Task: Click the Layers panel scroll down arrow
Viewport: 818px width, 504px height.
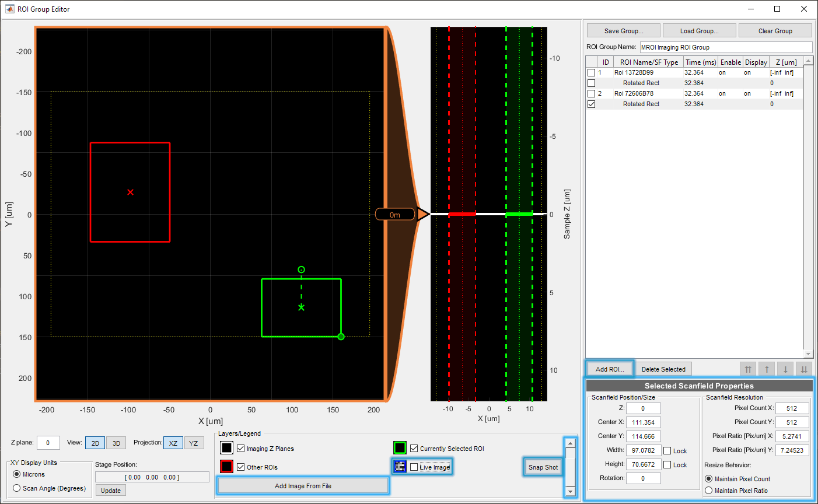Action: 570,491
